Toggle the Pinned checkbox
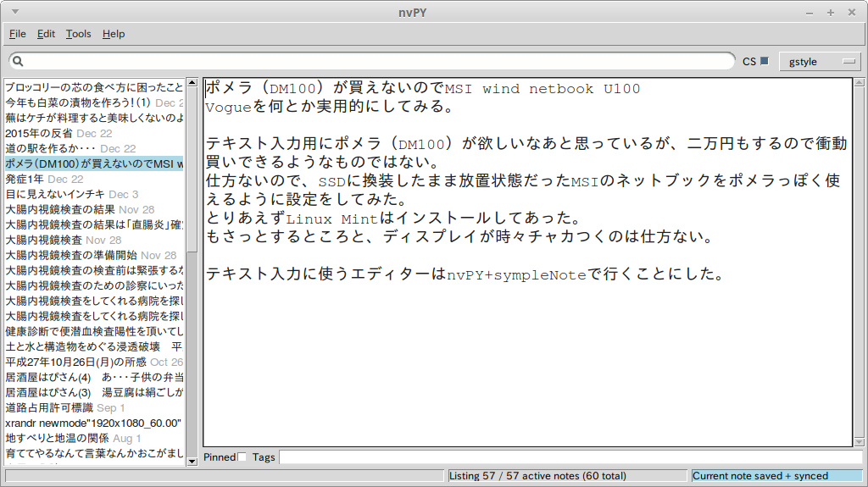The height and width of the screenshot is (487, 868). [242, 457]
